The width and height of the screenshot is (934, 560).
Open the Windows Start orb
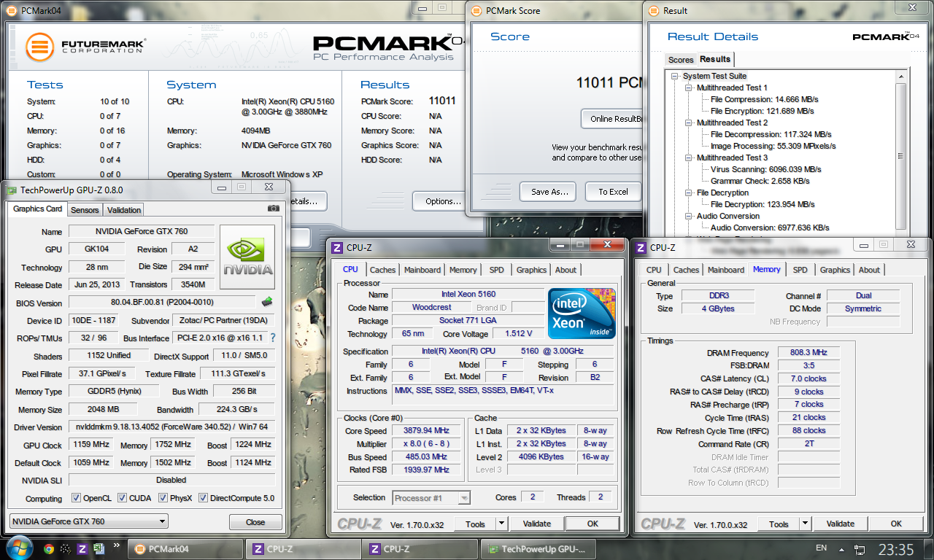20,548
